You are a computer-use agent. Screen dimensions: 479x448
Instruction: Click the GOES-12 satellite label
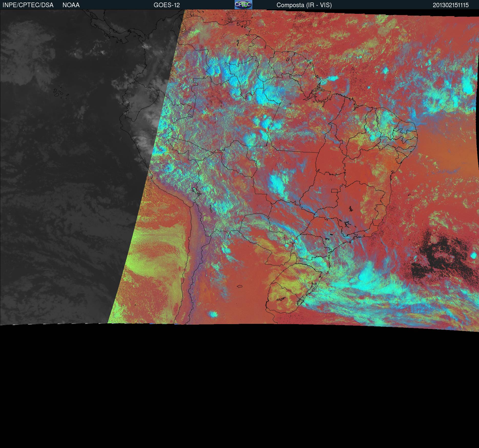(x=167, y=5)
